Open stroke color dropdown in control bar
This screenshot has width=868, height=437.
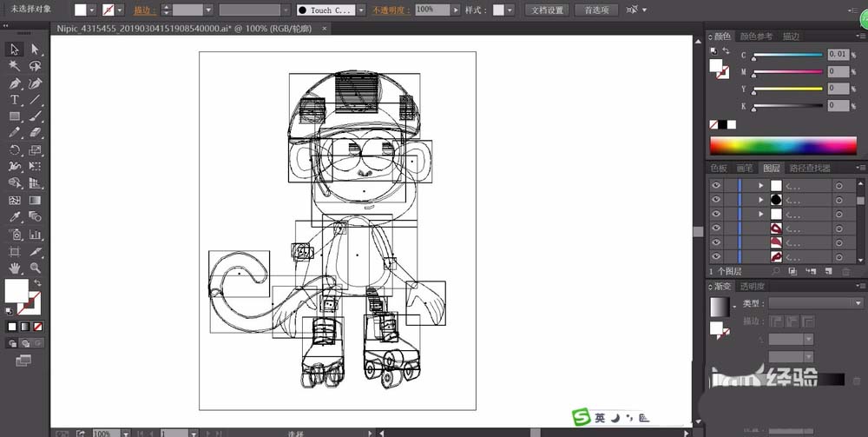click(120, 10)
